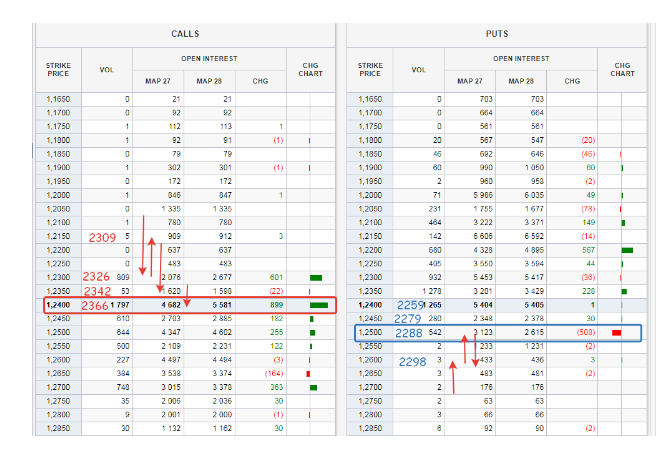Screen dimensions: 671x451
Task: Select the 1,2400 strike cell in calls
Action: (x=60, y=304)
